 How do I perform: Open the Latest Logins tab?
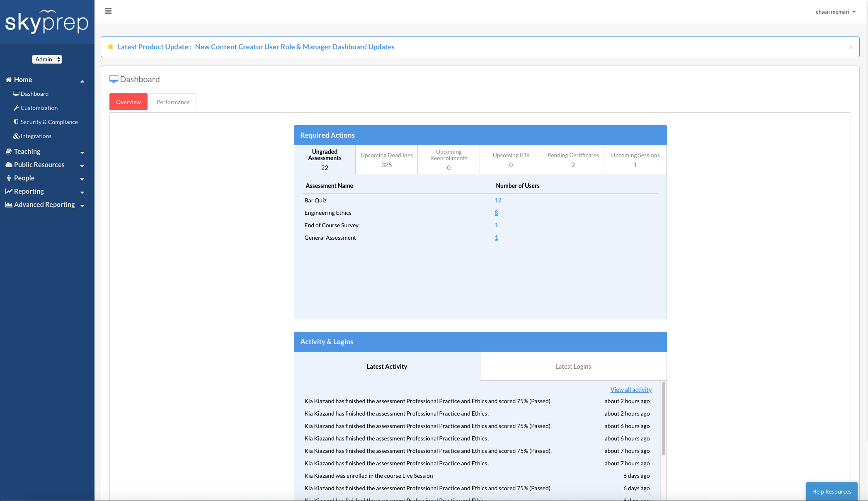pos(573,366)
